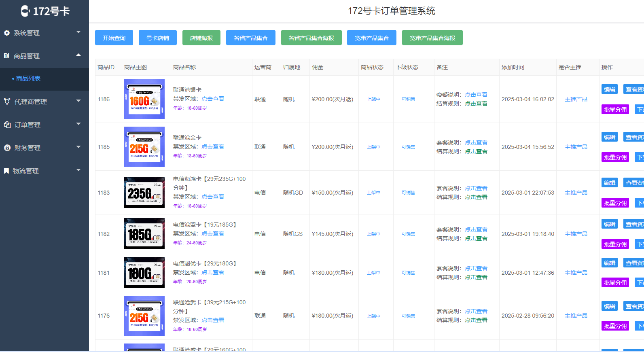644x352 pixels.
Task: Toggle 可销售 status for product 1181
Action: coord(408,273)
